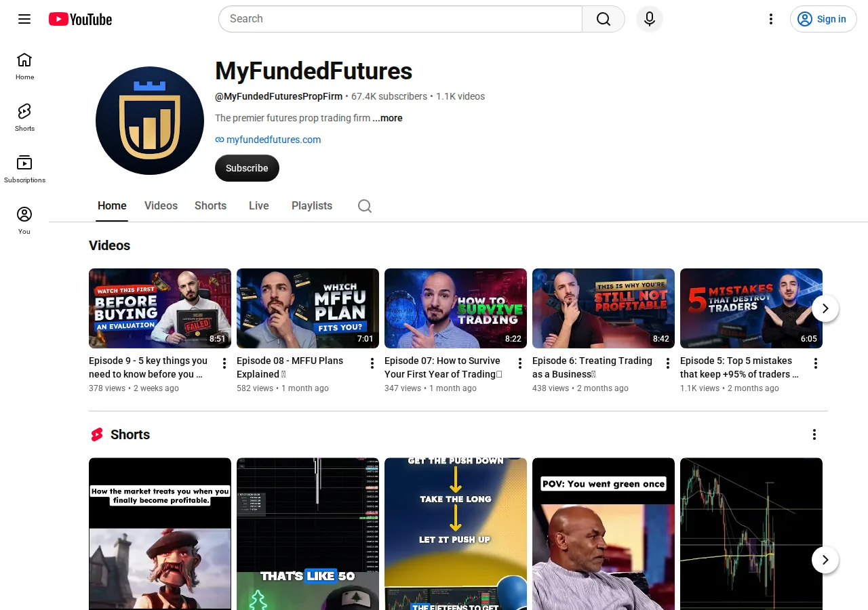The height and width of the screenshot is (610, 868).
Task: Click the MyFundedFutures channel avatar
Action: [150, 121]
